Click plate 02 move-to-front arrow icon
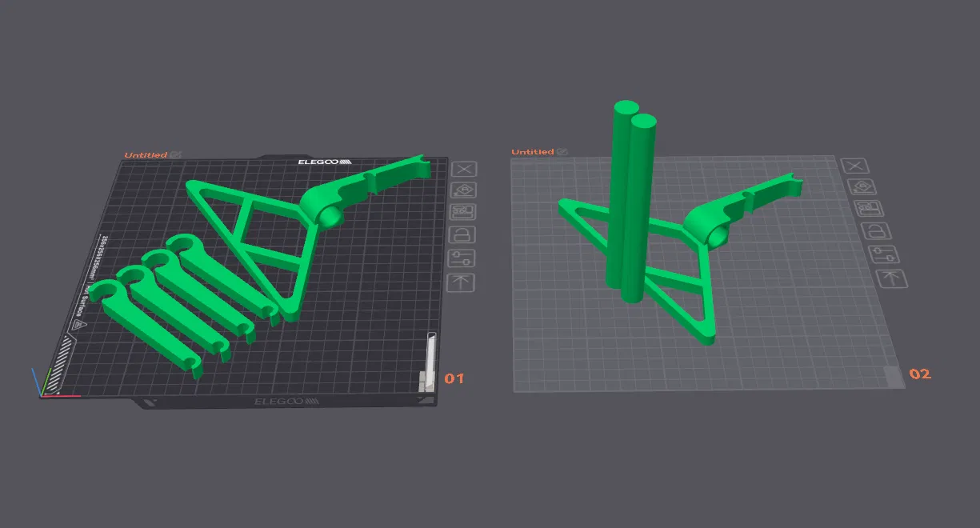This screenshot has width=980, height=528. [x=893, y=278]
